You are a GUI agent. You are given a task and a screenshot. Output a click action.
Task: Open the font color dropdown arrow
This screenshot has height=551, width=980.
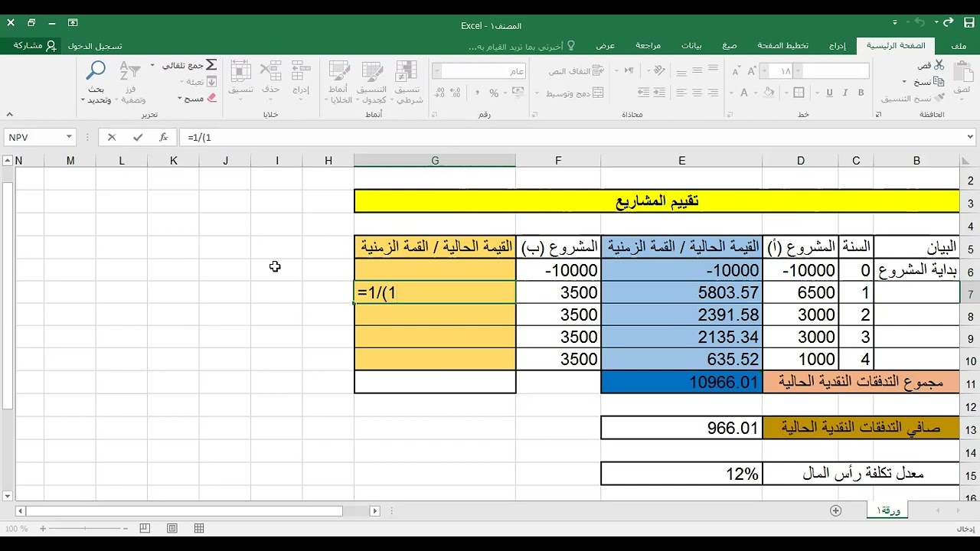click(x=733, y=93)
